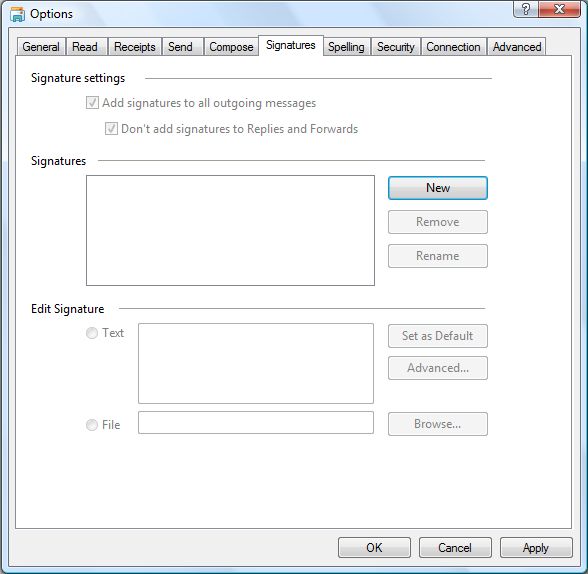Click the Options window mail icon
The image size is (588, 574).
(17, 14)
